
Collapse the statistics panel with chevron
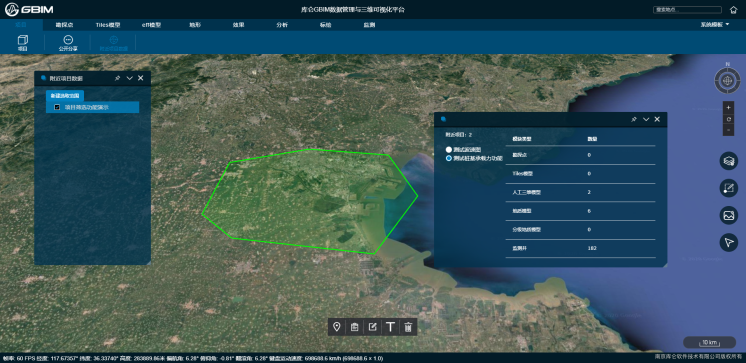point(646,119)
